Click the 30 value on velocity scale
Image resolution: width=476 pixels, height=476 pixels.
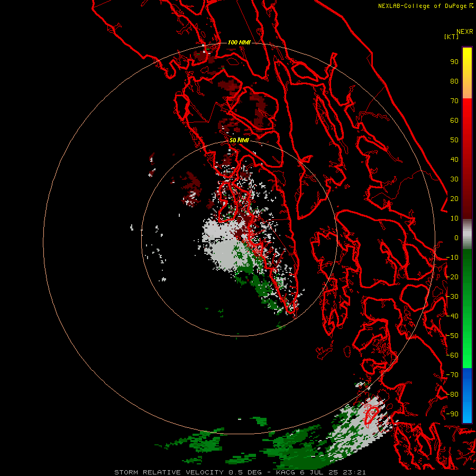point(454,179)
